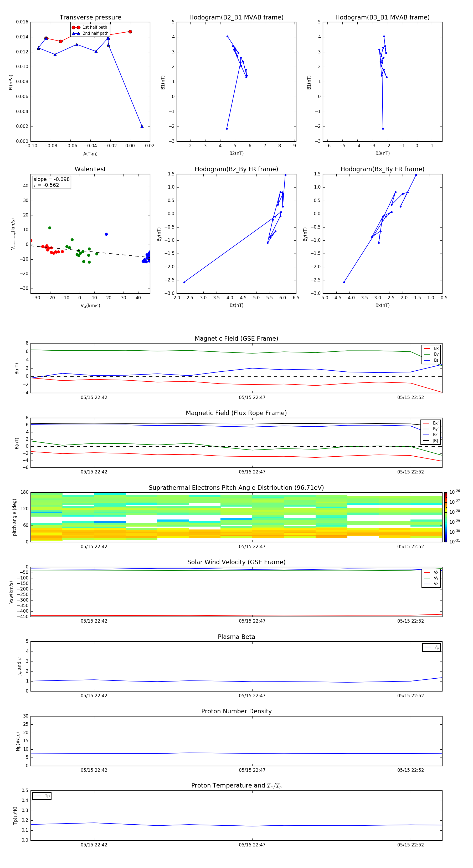The height and width of the screenshot is (868, 473).
Task: Click the bottom-left point of Bz_By hodogram
Action: (184, 282)
